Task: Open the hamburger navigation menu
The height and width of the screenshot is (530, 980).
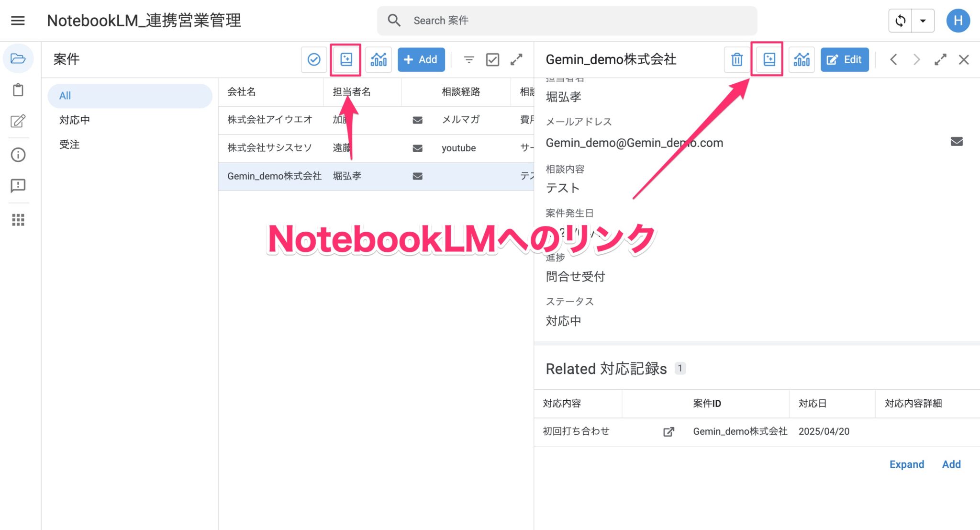Action: coord(18,20)
